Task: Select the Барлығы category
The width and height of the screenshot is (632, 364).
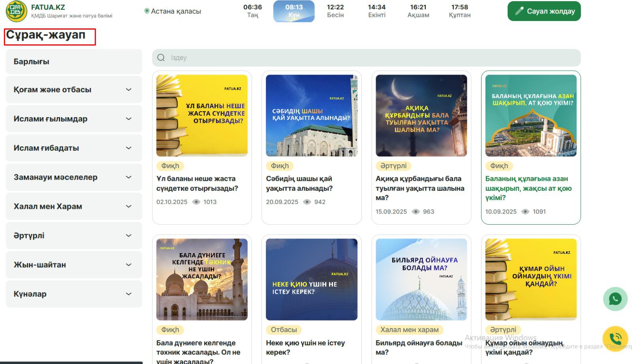Action: [73, 62]
